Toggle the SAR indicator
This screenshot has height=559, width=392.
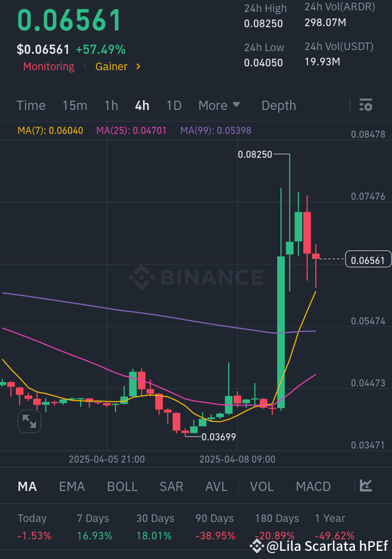(x=171, y=486)
